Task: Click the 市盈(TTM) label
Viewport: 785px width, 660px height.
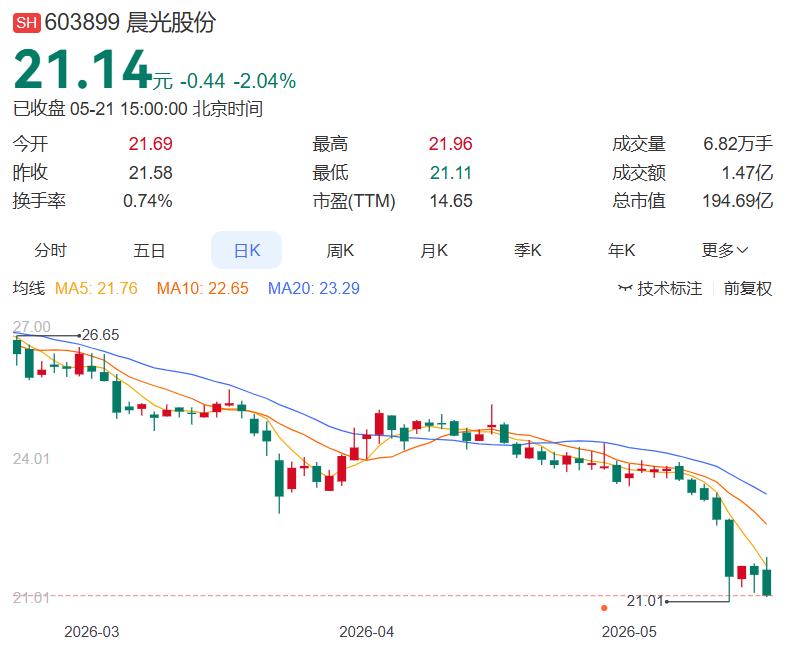Action: click(x=354, y=201)
